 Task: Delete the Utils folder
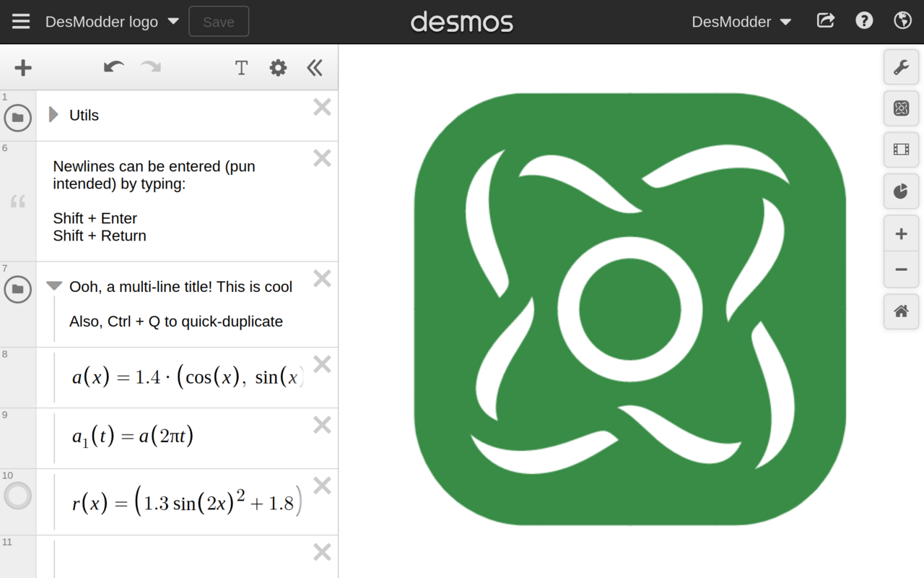(x=322, y=107)
